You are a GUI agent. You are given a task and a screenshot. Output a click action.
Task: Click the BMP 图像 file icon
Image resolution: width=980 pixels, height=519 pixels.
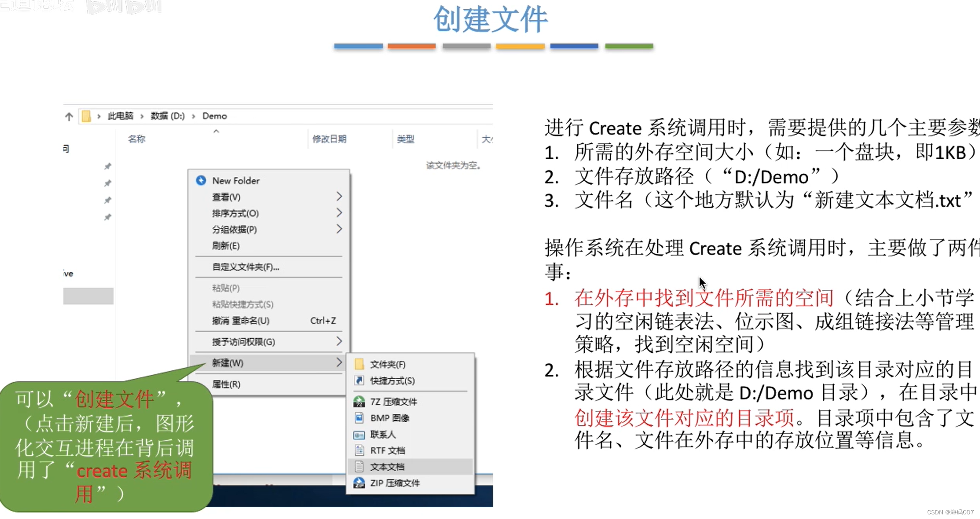[x=359, y=418]
